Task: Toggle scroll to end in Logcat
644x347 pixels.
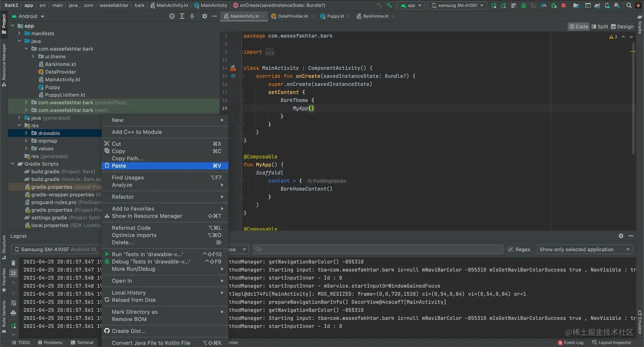Action: click(13, 273)
